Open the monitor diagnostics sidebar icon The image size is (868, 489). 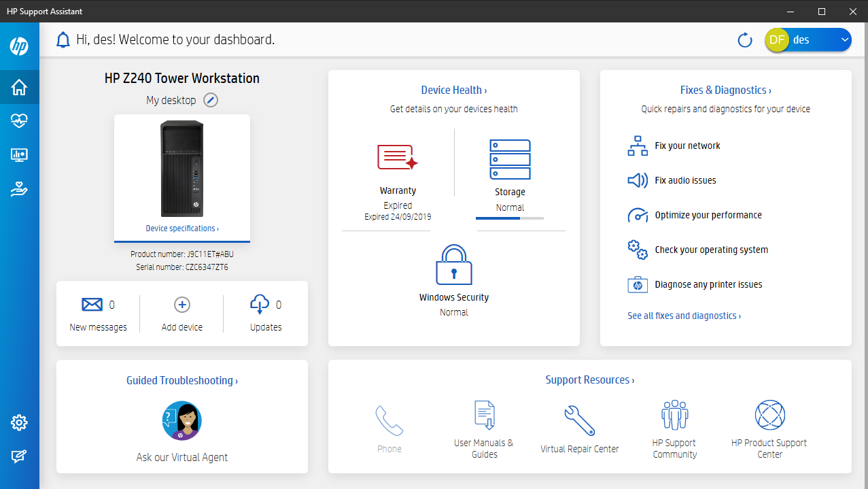(19, 155)
